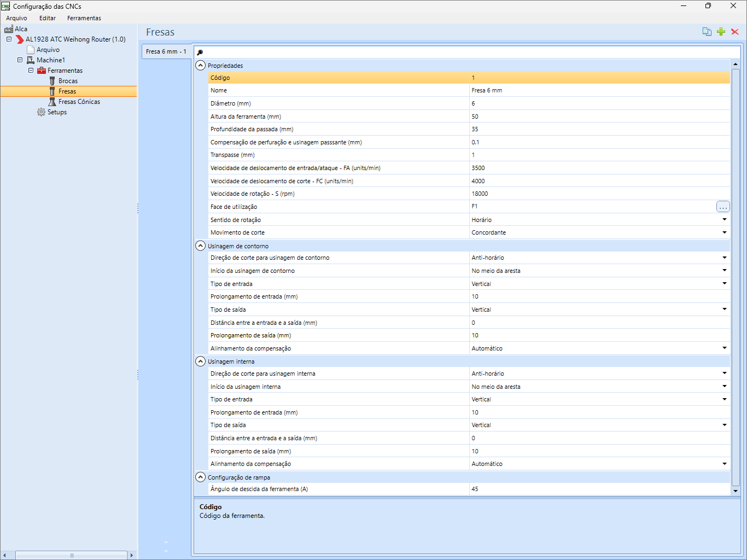This screenshot has width=747, height=560.
Task: Open the Movimento de corte dropdown
Action: tap(724, 232)
